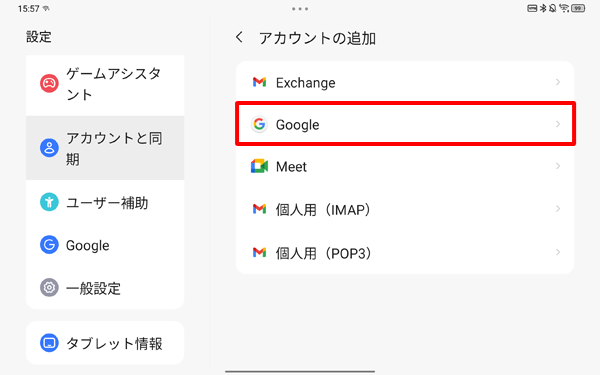The image size is (600, 375).
Task: Tap the accessibility icon beside ユーザー補助
Action: [49, 202]
